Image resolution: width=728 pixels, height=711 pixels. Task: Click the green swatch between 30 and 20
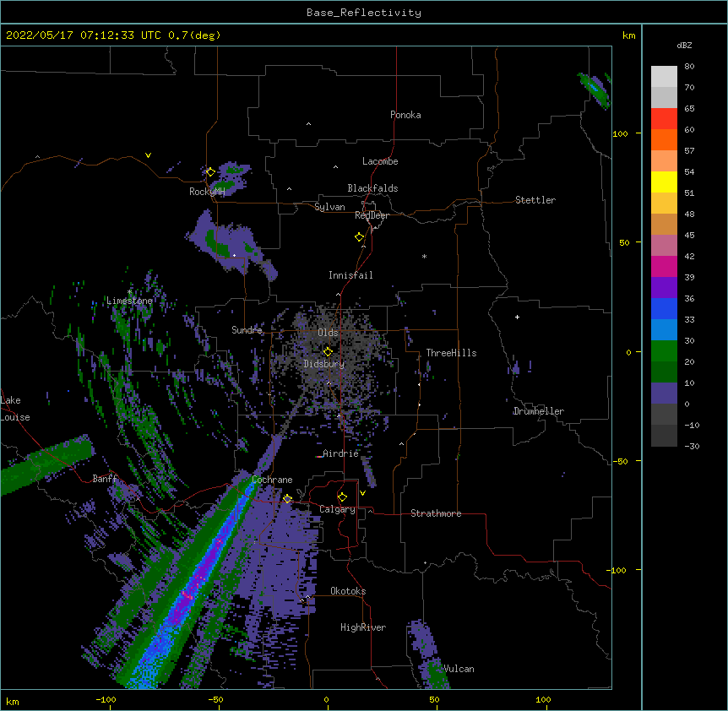click(x=664, y=351)
